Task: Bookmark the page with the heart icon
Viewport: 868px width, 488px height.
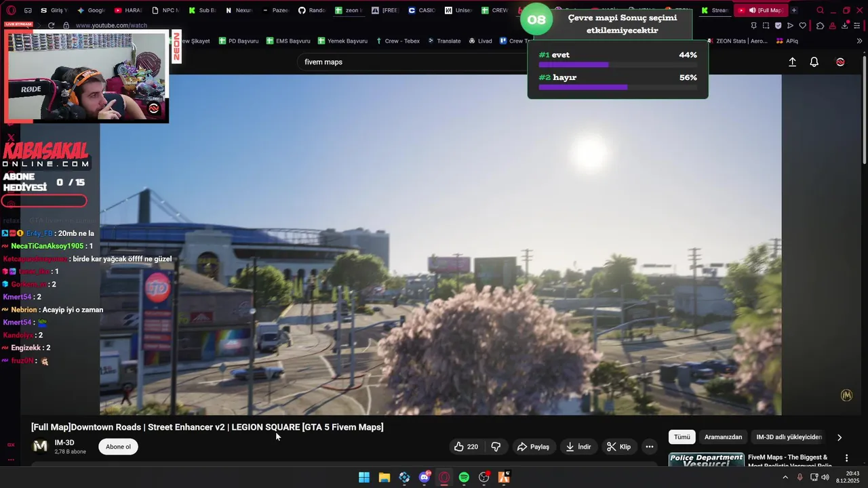Action: 803,26
